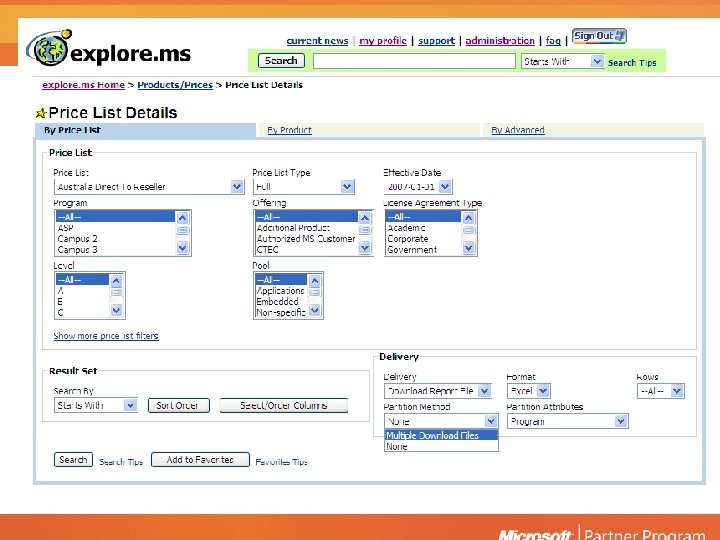Click the Offering list scroll down arrow

tap(365, 248)
